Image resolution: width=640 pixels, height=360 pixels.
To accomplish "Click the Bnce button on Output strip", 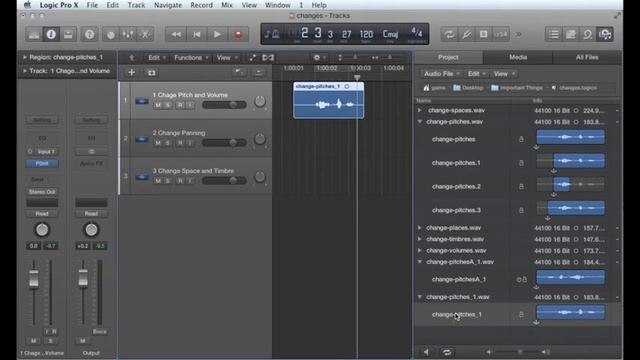I will pos(99,332).
